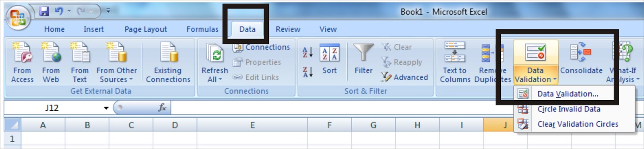Open the Formulas tab
The width and height of the screenshot is (644, 149).
click(202, 29)
